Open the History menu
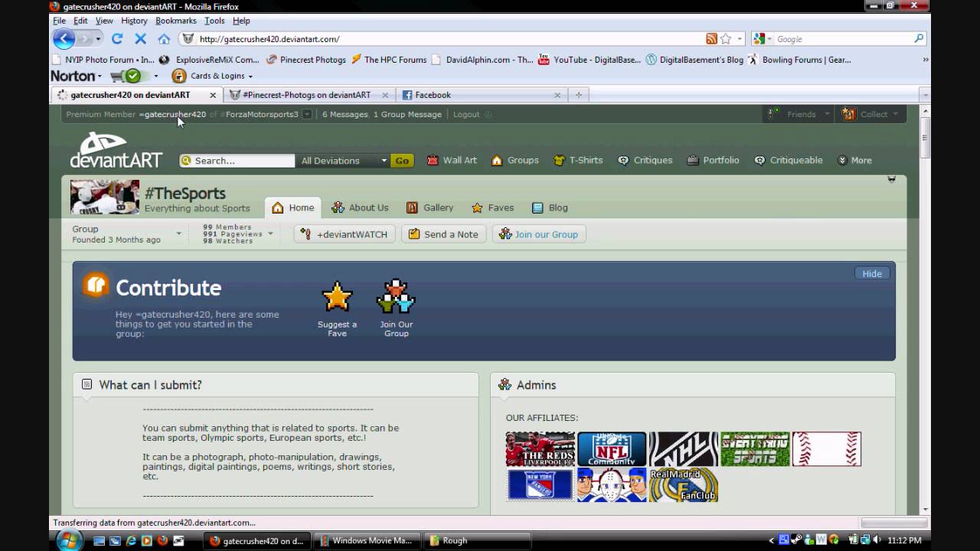Viewport: 980px width, 551px height. coord(134,21)
